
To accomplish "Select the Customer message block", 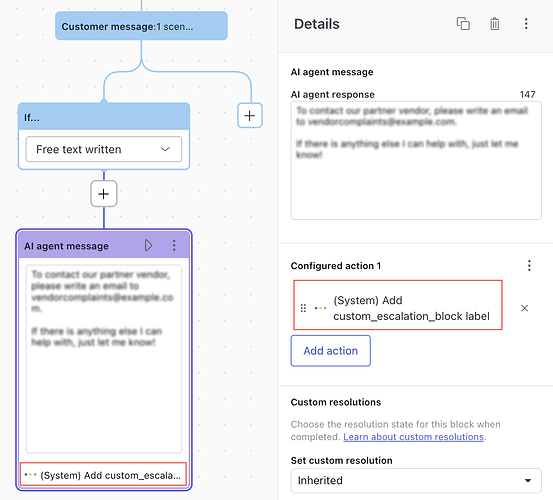I will (x=141, y=26).
